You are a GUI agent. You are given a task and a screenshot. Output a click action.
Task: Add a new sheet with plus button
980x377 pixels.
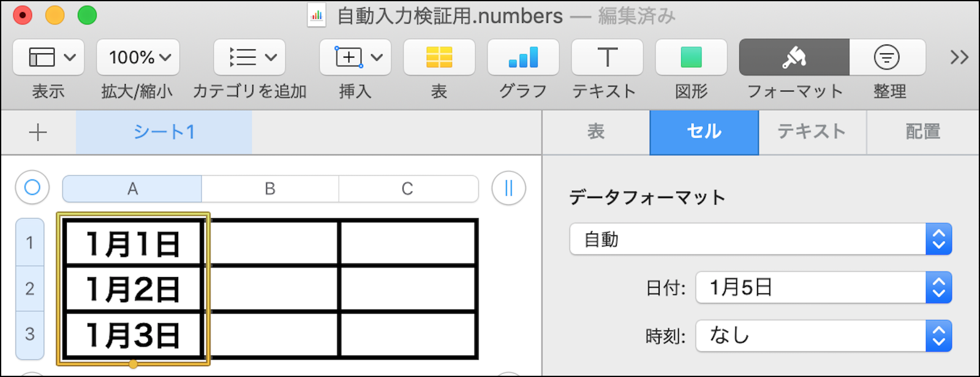38,132
